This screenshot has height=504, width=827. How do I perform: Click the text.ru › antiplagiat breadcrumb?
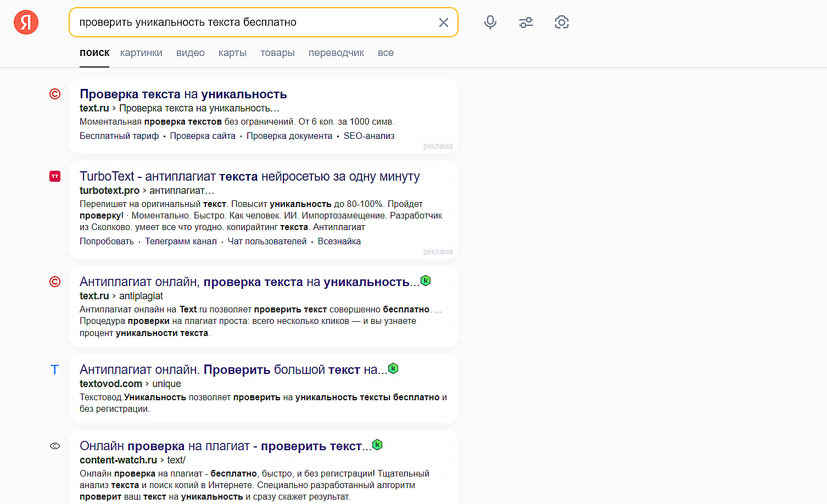coord(121,296)
